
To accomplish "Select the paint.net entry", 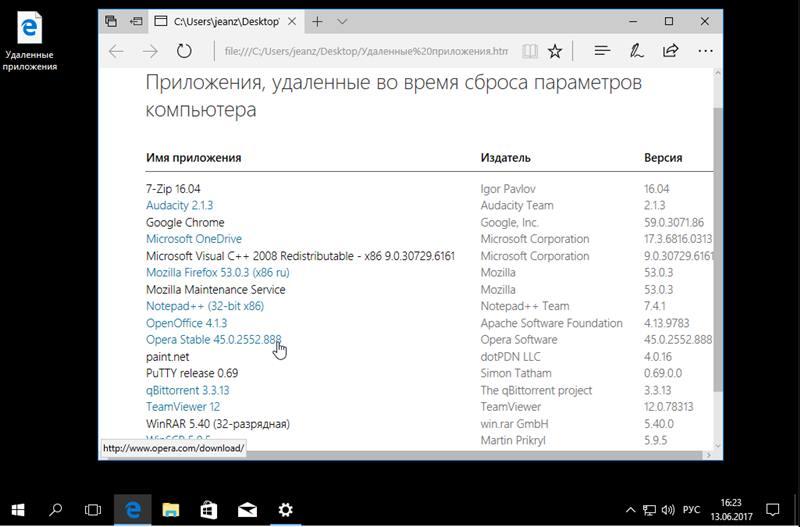I will click(x=167, y=357).
